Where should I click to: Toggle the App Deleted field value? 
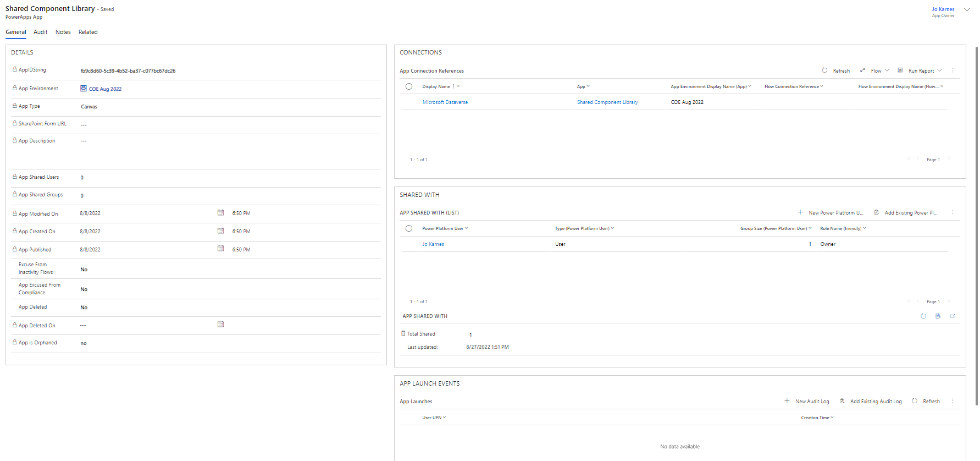point(84,308)
